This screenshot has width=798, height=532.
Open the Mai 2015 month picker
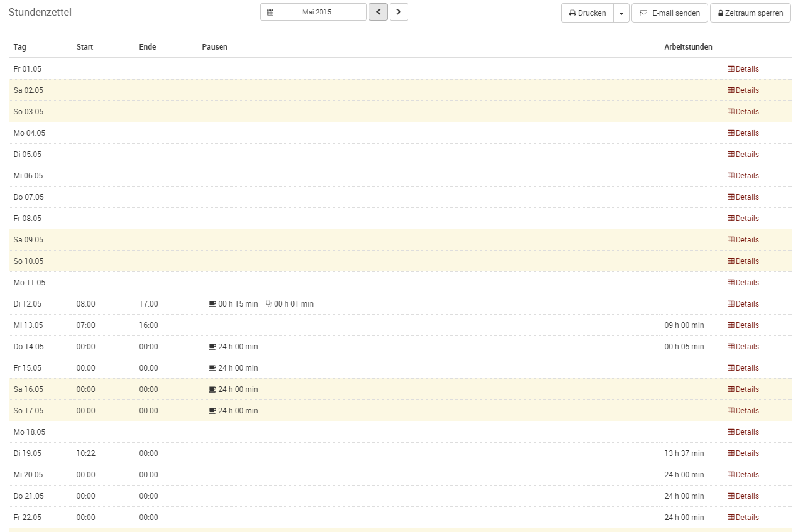(x=313, y=12)
